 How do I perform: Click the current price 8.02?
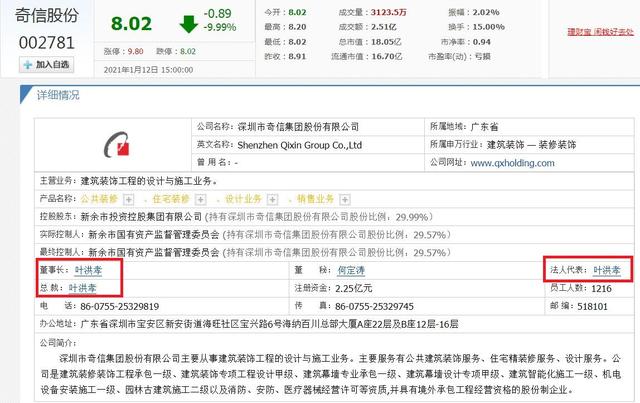[131, 24]
